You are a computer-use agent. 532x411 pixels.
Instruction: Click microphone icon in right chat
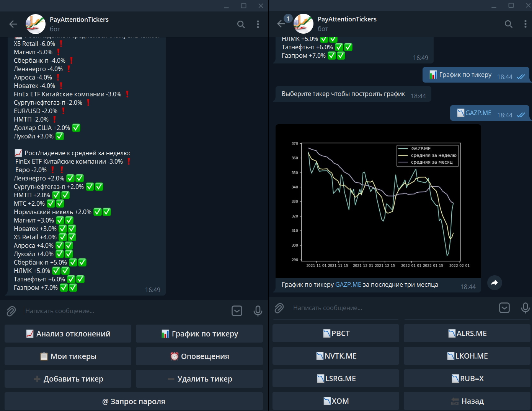(525, 308)
